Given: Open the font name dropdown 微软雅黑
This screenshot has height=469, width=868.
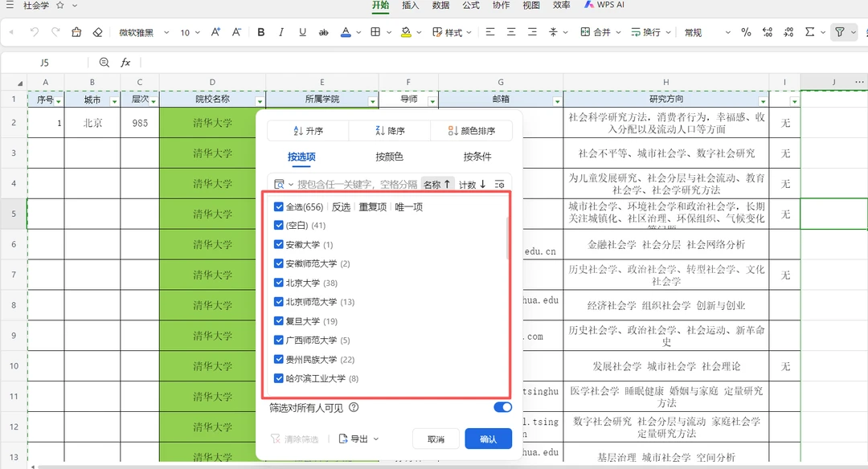Looking at the screenshot, I should coord(144,33).
